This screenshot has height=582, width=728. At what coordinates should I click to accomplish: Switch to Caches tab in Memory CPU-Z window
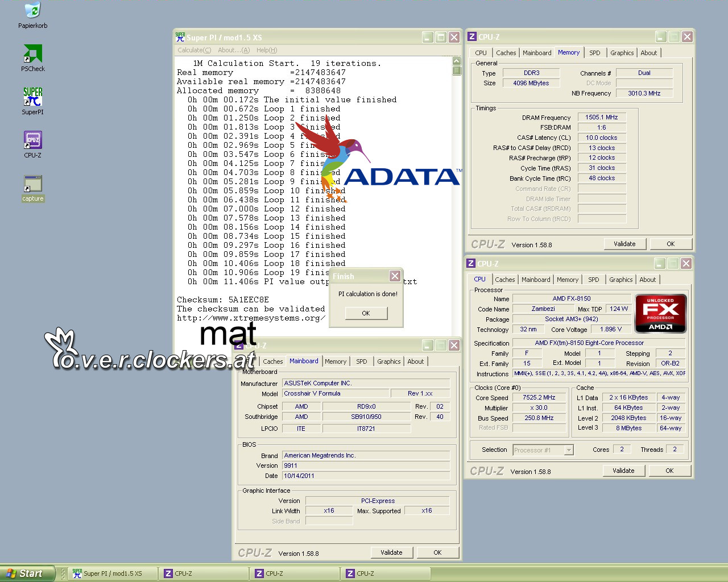click(x=506, y=53)
